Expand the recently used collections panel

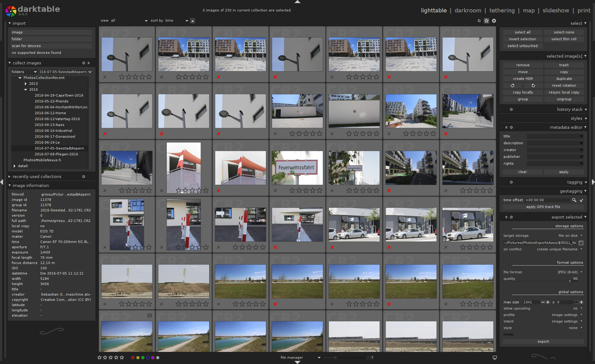tap(9, 176)
